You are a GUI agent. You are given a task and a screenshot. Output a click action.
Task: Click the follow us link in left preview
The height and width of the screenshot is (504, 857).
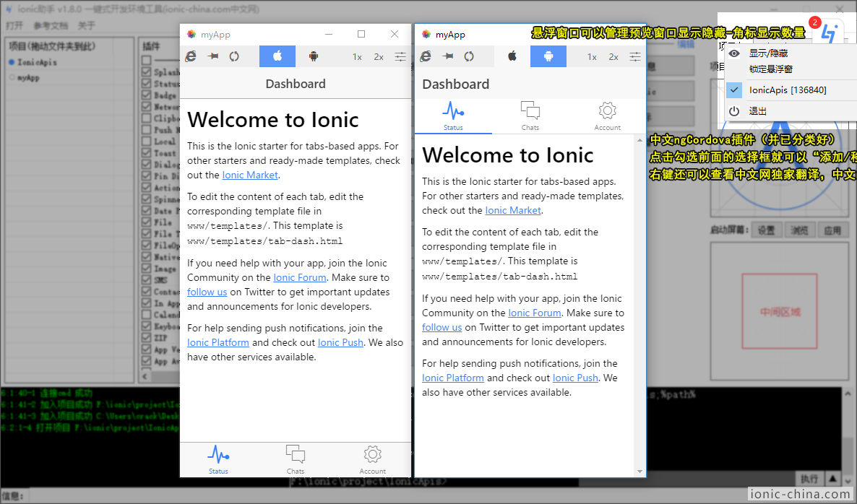[x=207, y=292]
